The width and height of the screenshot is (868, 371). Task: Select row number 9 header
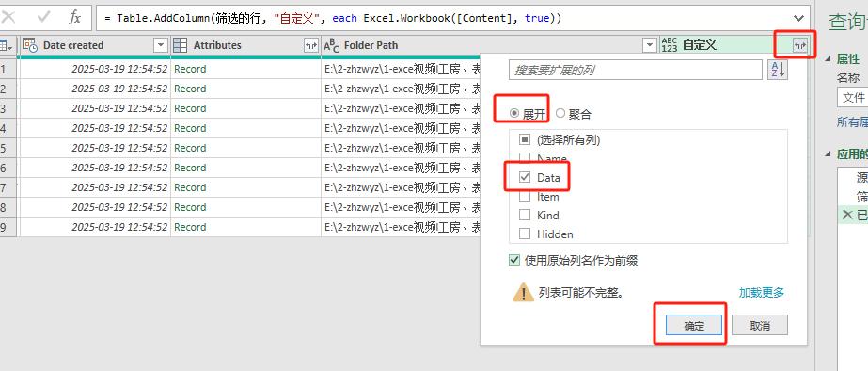pos(8,227)
